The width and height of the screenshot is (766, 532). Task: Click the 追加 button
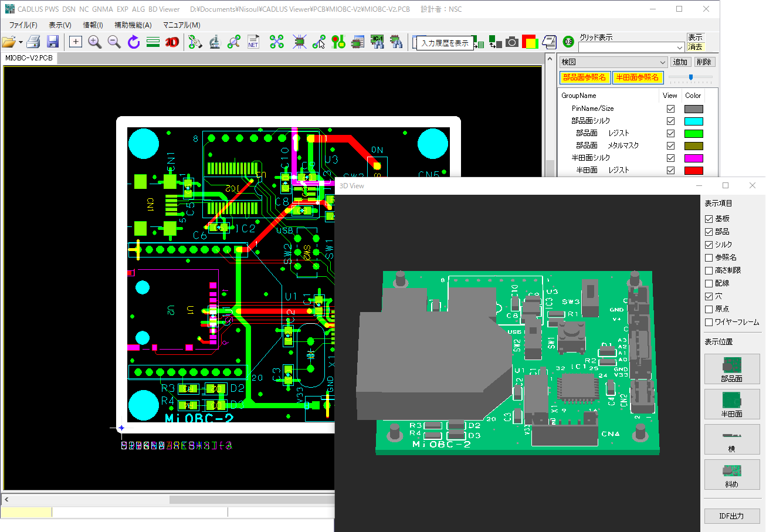click(680, 62)
